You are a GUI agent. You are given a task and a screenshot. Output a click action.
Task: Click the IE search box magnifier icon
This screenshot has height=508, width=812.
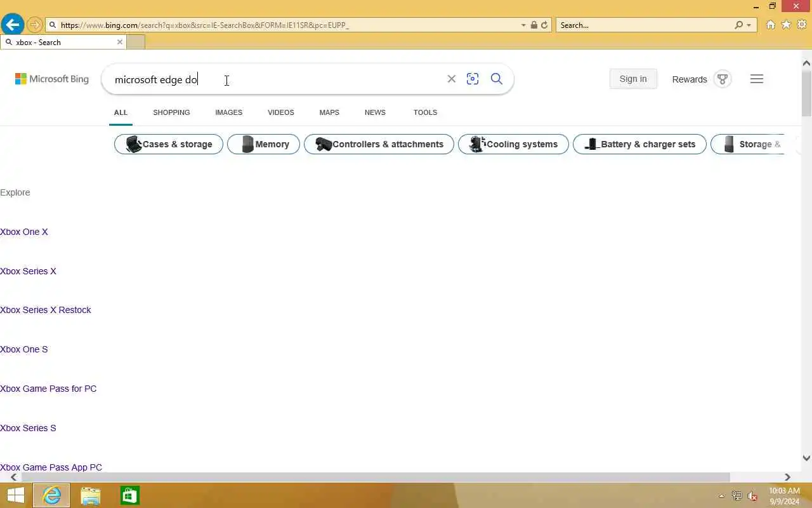[x=738, y=25]
